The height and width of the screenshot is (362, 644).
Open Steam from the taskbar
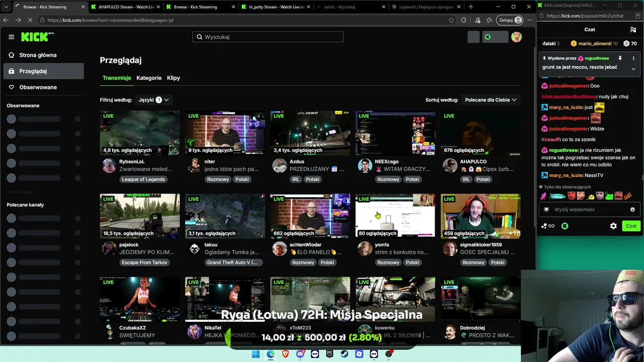click(x=344, y=354)
